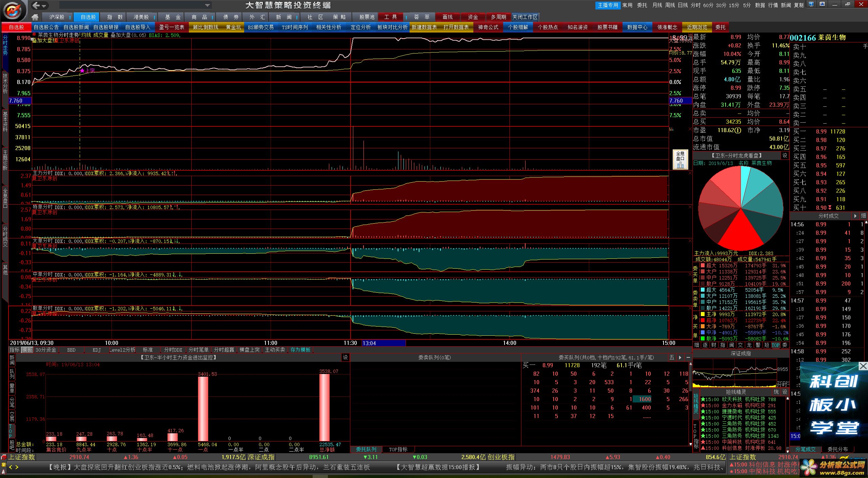The image size is (868, 478).
Task: Open 神奇公式 toolbar item
Action: pyautogui.click(x=488, y=27)
